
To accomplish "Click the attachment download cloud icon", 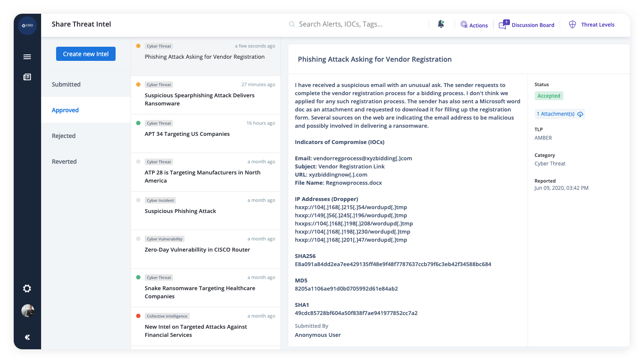I will coord(580,114).
